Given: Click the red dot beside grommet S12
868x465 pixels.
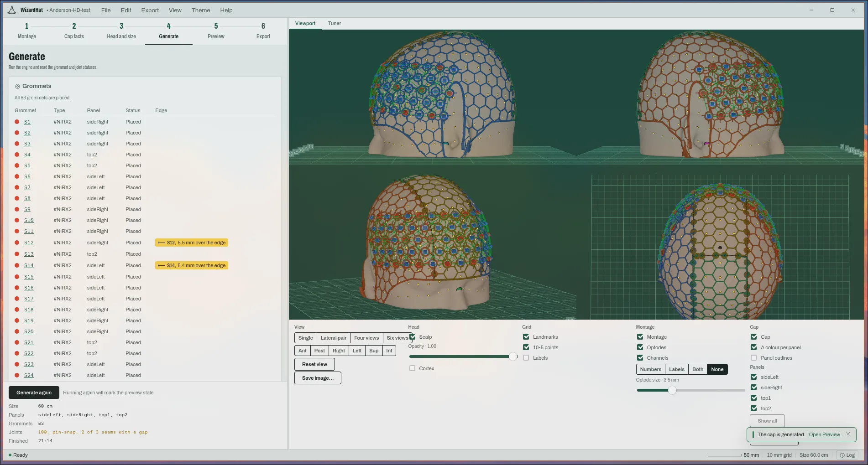Looking at the screenshot, I should pyautogui.click(x=17, y=243).
